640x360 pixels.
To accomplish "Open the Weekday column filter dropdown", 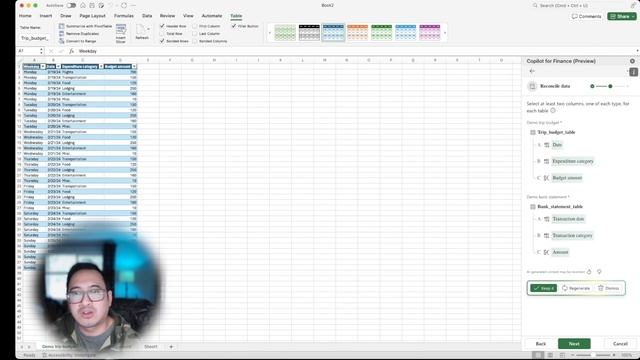I will (43, 67).
